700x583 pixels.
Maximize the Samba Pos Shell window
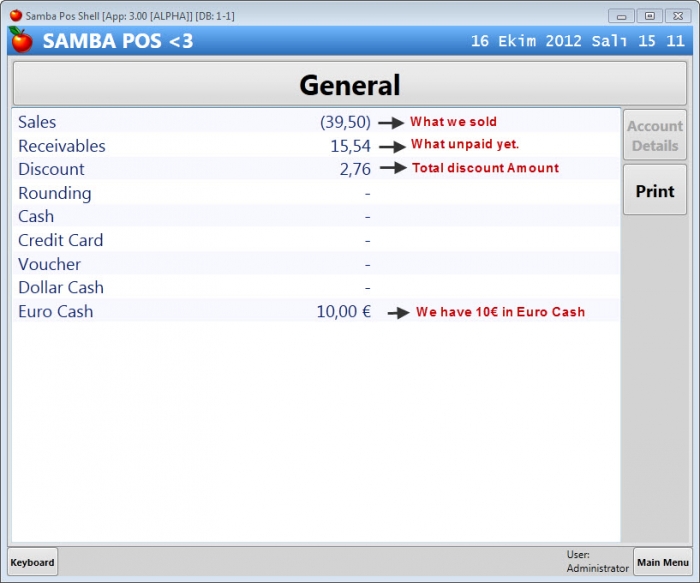(650, 16)
